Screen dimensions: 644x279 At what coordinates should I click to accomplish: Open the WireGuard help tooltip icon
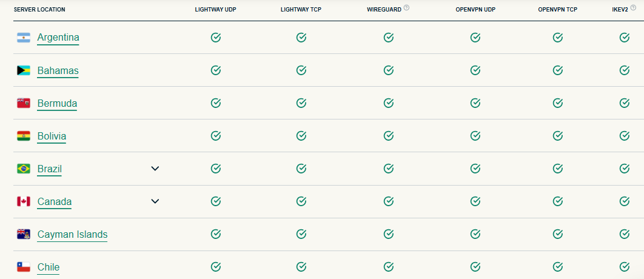(406, 8)
